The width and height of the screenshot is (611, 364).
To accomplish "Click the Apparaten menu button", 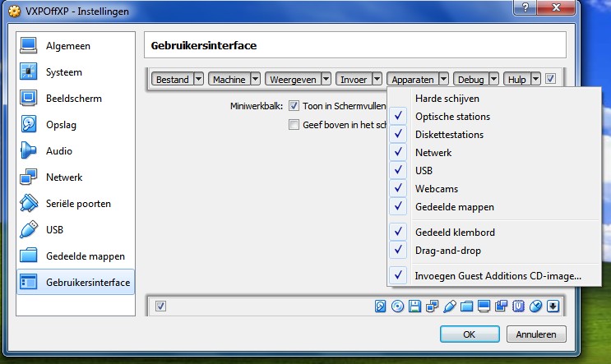I will coord(413,79).
